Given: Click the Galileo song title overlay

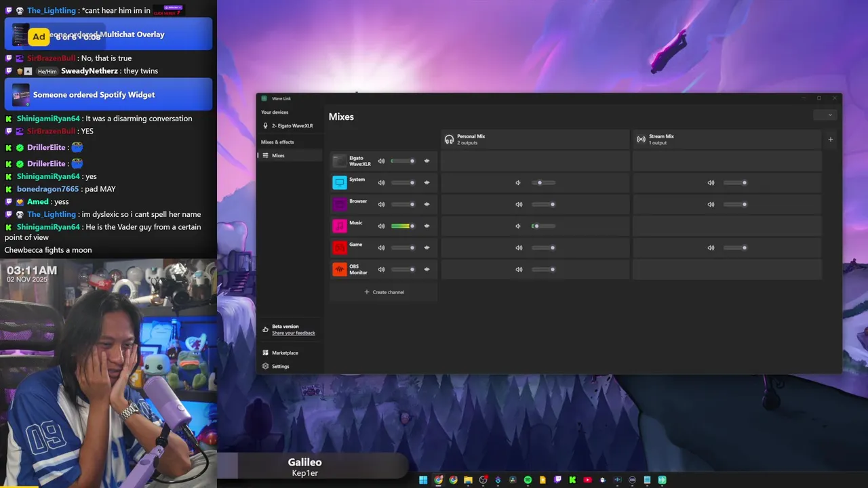Looking at the screenshot, I should pyautogui.click(x=304, y=462).
